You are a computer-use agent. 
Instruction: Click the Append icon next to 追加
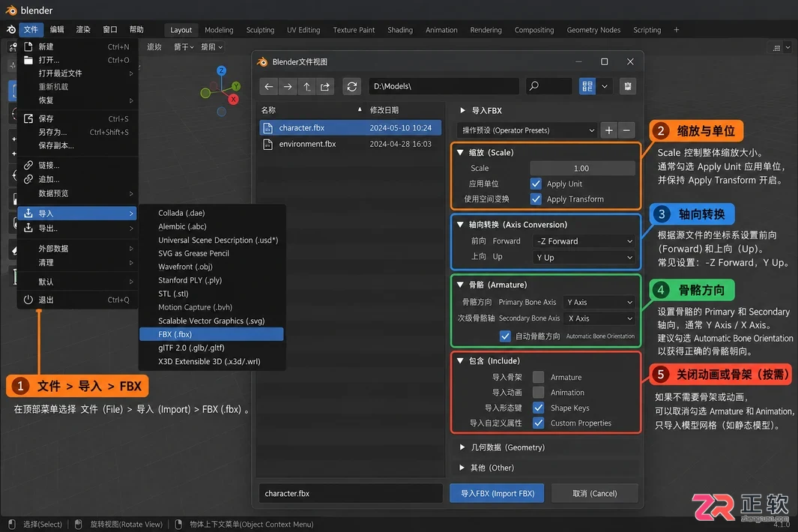coord(28,179)
